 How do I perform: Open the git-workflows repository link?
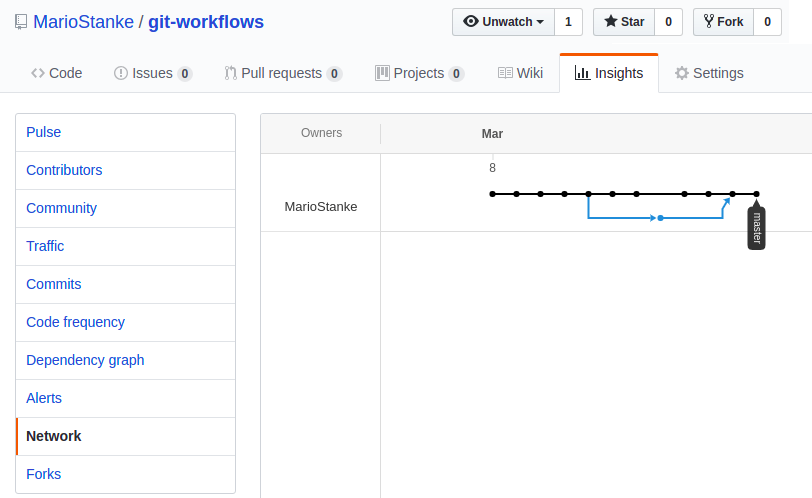(206, 22)
